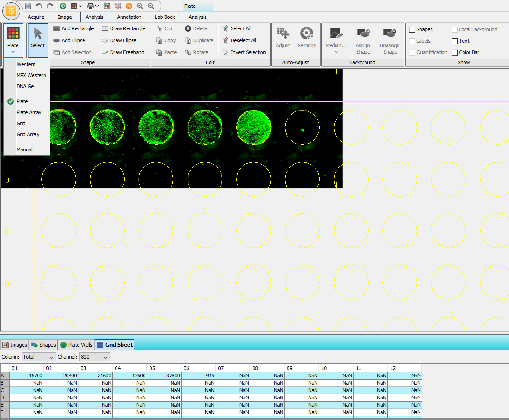
Task: Toggle the Shapes checkbox
Action: tap(412, 30)
